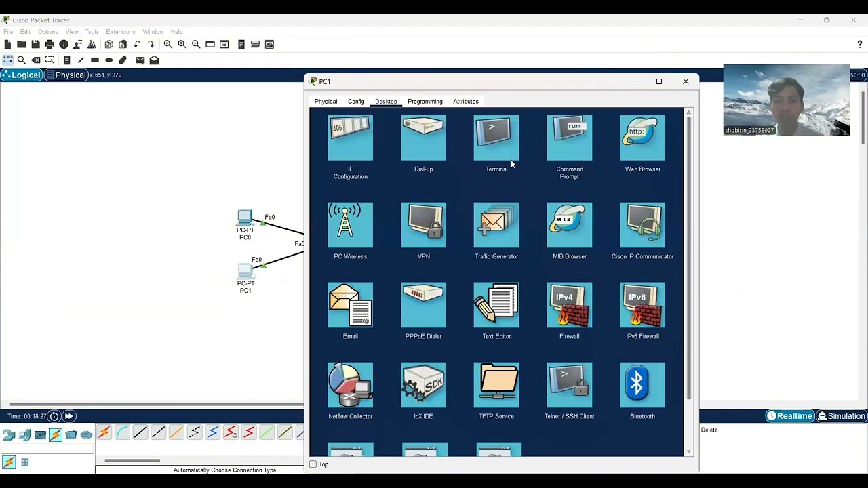Click the Power Cycle Devices button

tap(54, 416)
